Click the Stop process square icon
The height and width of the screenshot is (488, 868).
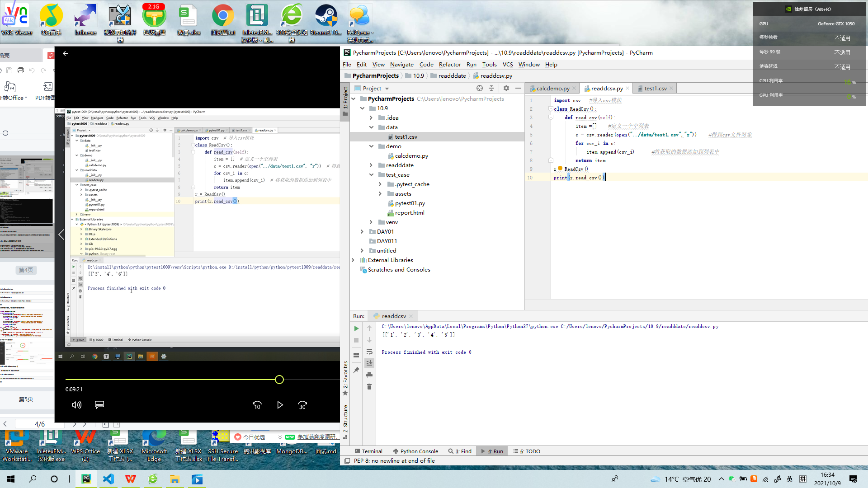pyautogui.click(x=356, y=340)
